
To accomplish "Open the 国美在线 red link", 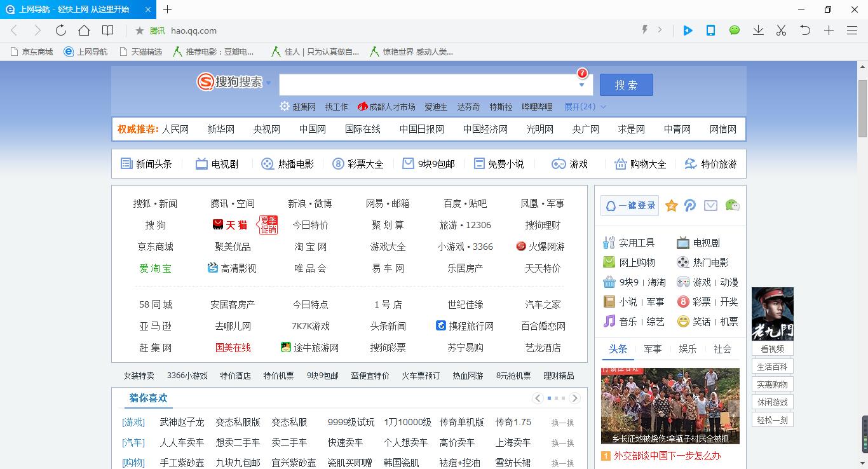I will pyautogui.click(x=233, y=348).
